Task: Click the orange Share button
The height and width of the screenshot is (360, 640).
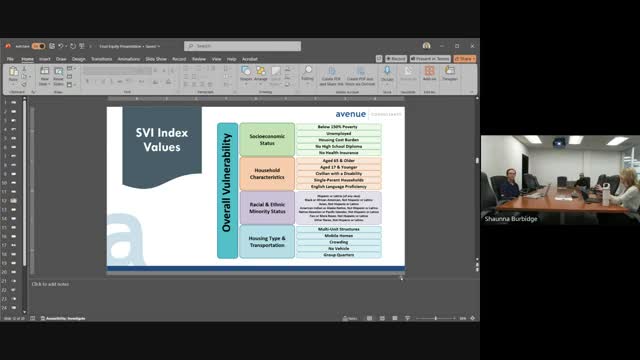Action: tap(464, 59)
